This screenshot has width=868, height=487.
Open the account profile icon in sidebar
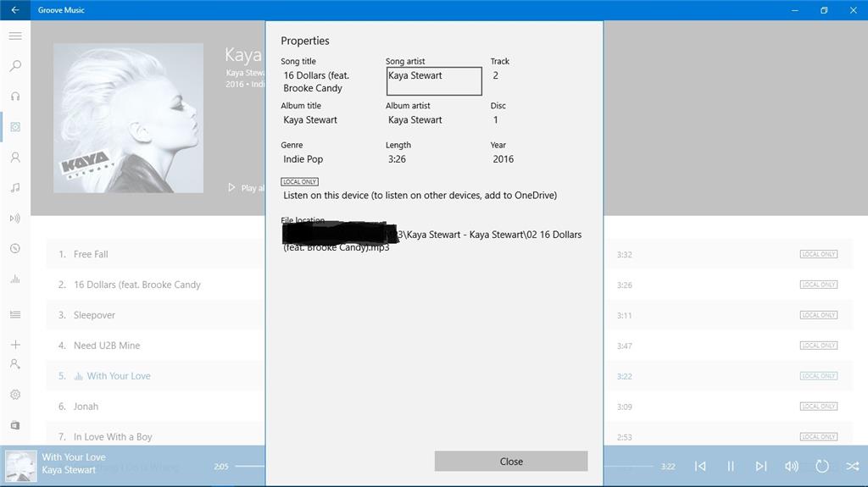[x=15, y=364]
